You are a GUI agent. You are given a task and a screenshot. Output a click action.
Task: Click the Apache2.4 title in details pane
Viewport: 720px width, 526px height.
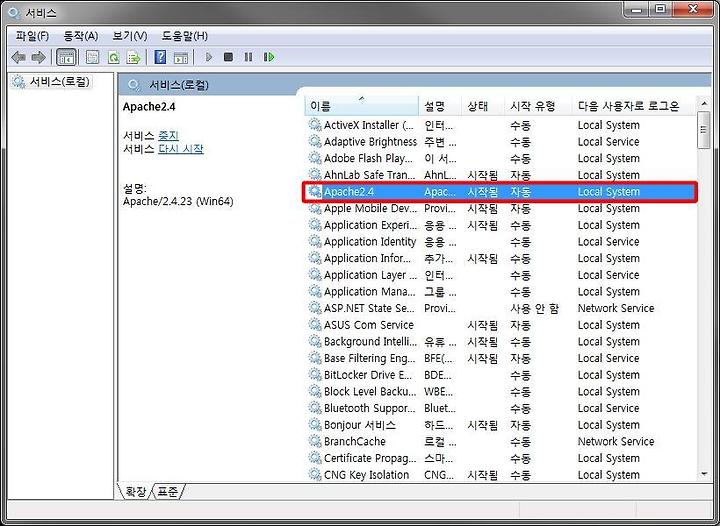click(x=149, y=106)
